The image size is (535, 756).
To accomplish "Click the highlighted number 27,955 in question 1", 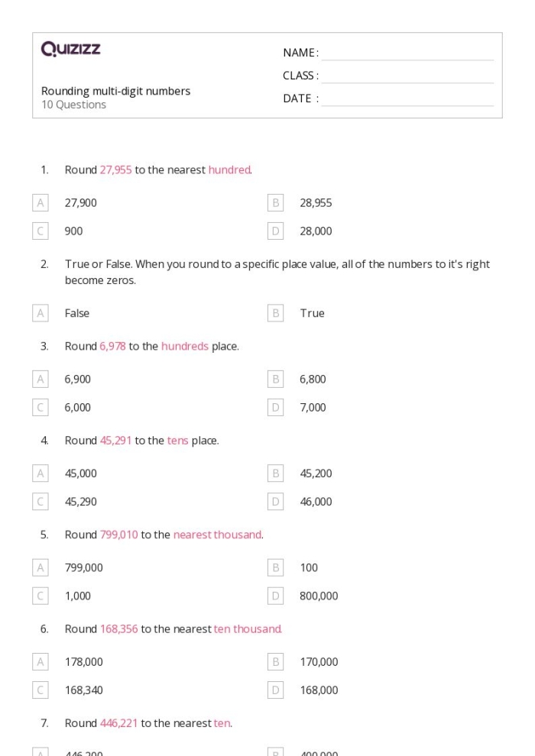I will tap(115, 170).
